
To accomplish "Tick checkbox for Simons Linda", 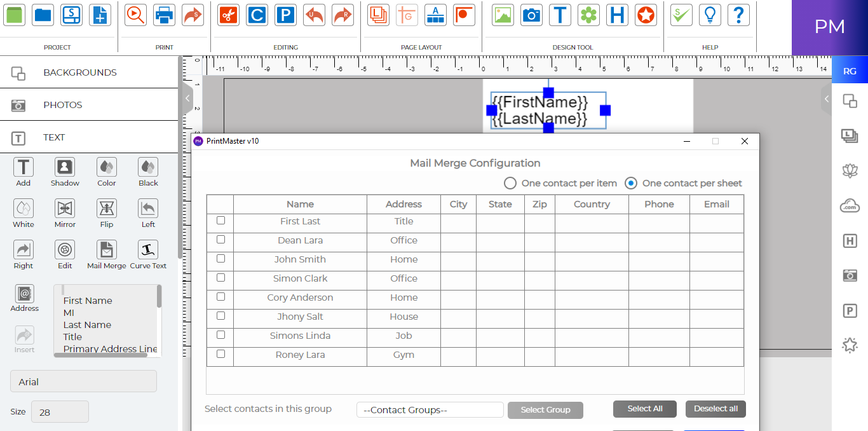I will point(220,335).
